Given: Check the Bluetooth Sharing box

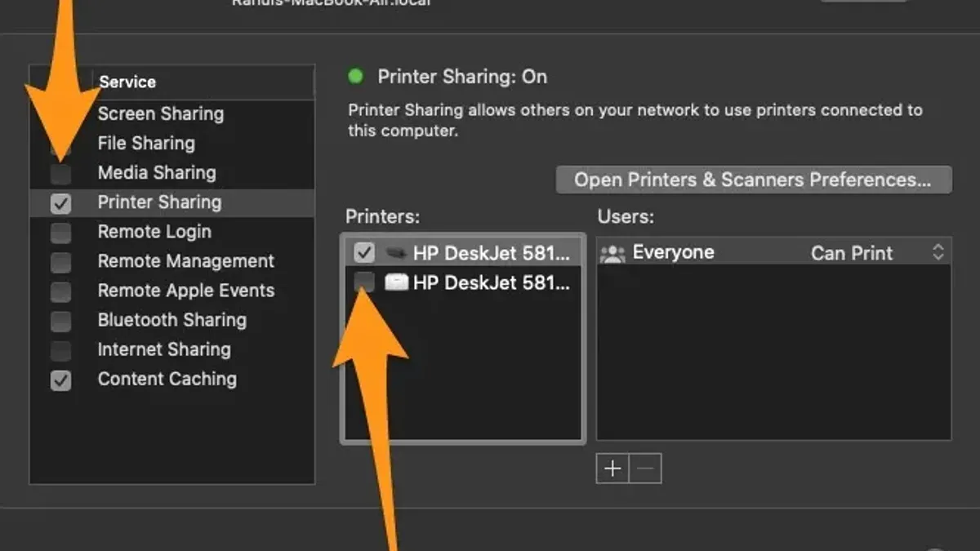Looking at the screenshot, I should point(60,321).
